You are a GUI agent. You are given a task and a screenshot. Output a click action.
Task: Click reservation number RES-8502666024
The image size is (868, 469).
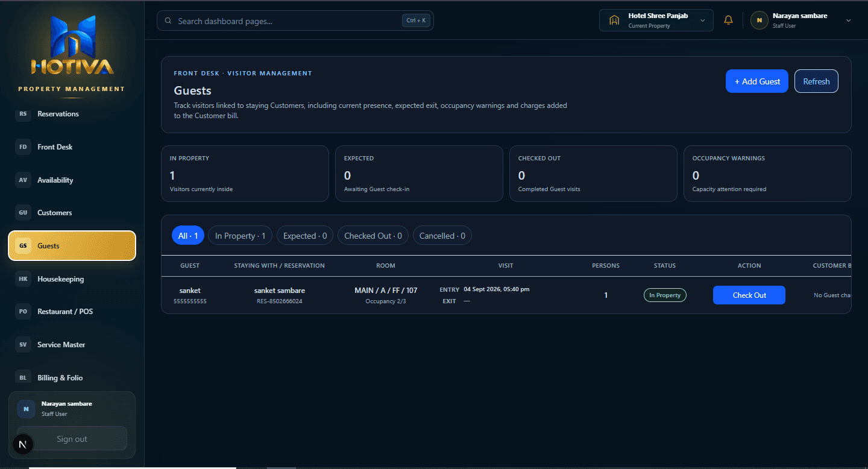tap(280, 301)
